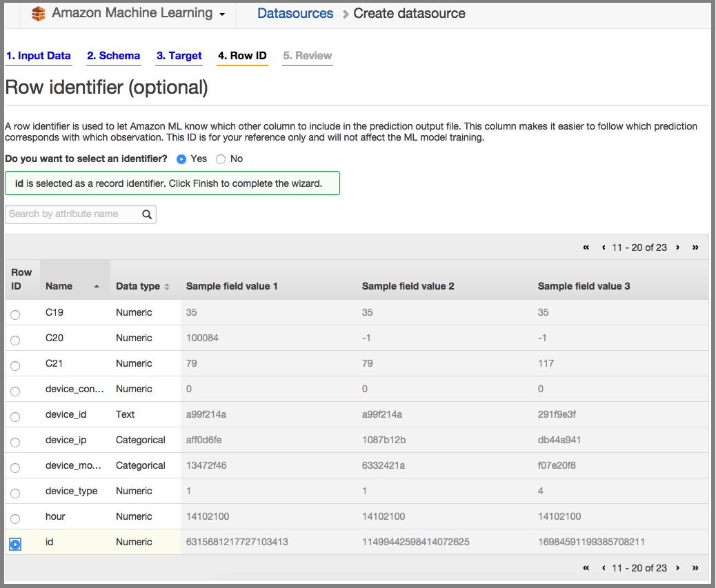Select device_ip as the row ID
Screen dimensions: 716x588
click(16, 443)
